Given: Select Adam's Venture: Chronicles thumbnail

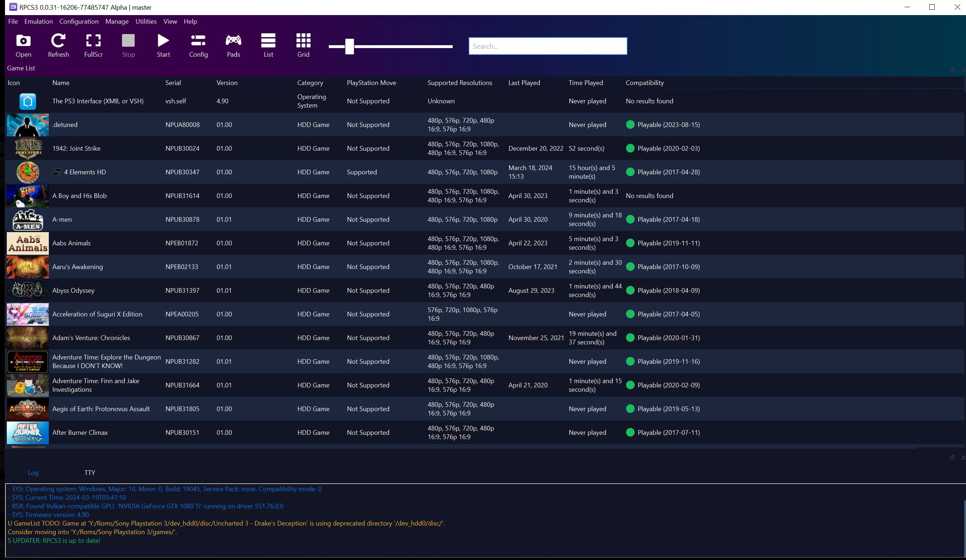Looking at the screenshot, I should [x=28, y=338].
